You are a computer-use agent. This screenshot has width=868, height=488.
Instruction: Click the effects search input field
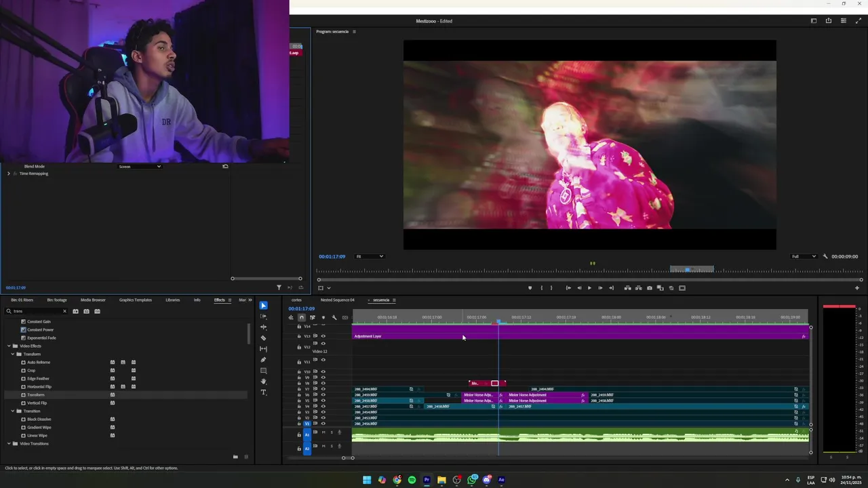pyautogui.click(x=36, y=311)
